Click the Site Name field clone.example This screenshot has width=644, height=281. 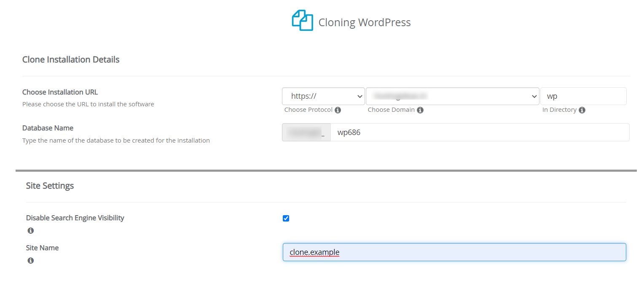pyautogui.click(x=454, y=252)
